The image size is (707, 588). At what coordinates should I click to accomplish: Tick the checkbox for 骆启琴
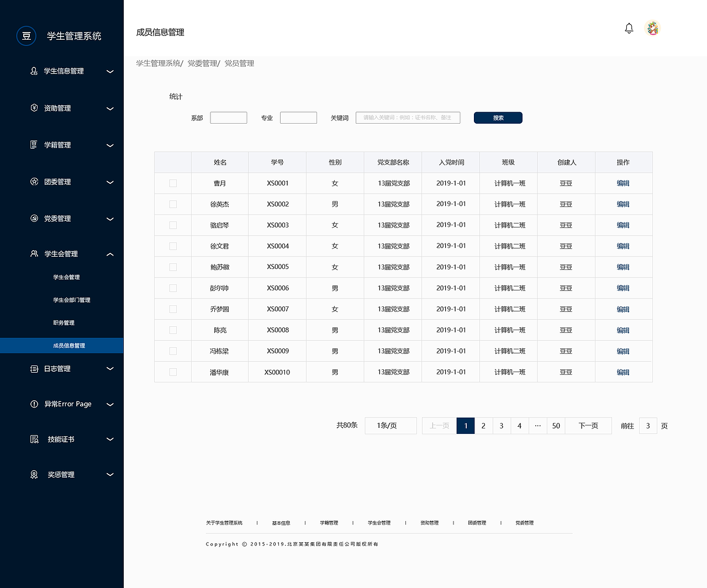tap(173, 225)
